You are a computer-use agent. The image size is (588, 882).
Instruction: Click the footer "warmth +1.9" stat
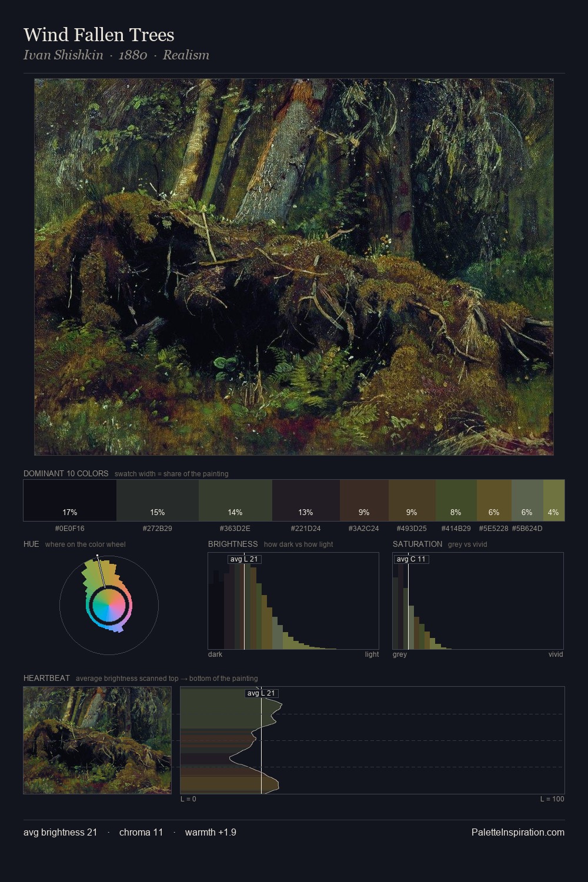[x=211, y=832]
